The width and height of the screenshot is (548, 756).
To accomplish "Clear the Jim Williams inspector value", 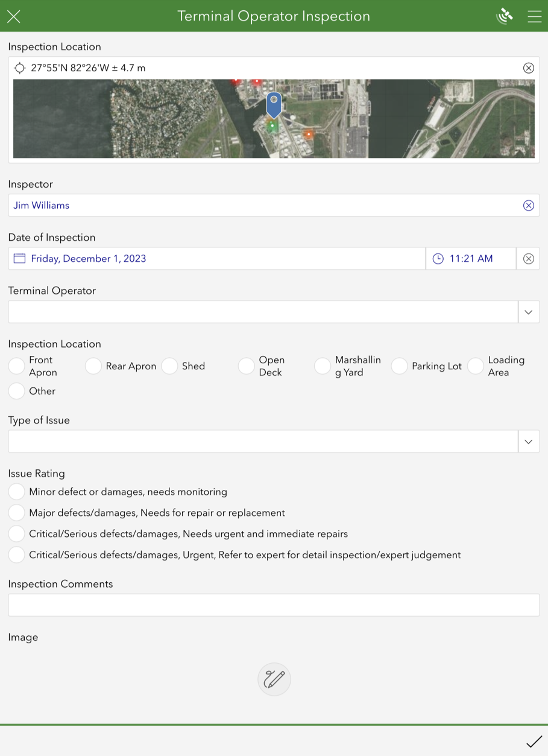I will [528, 205].
